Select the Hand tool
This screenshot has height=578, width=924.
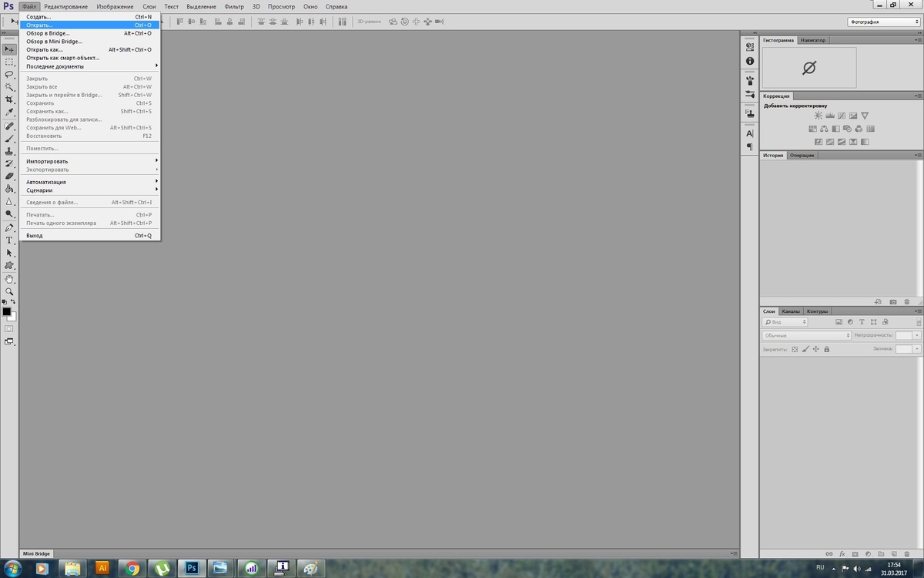tap(9, 279)
